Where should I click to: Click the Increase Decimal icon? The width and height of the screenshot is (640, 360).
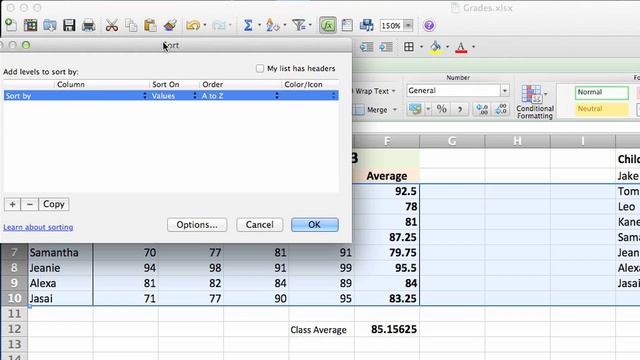click(482, 109)
